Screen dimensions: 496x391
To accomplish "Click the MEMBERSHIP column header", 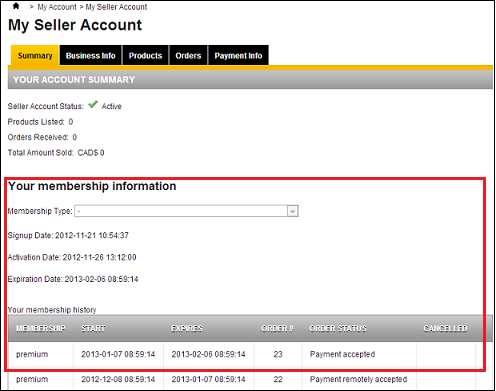I will 41,328.
